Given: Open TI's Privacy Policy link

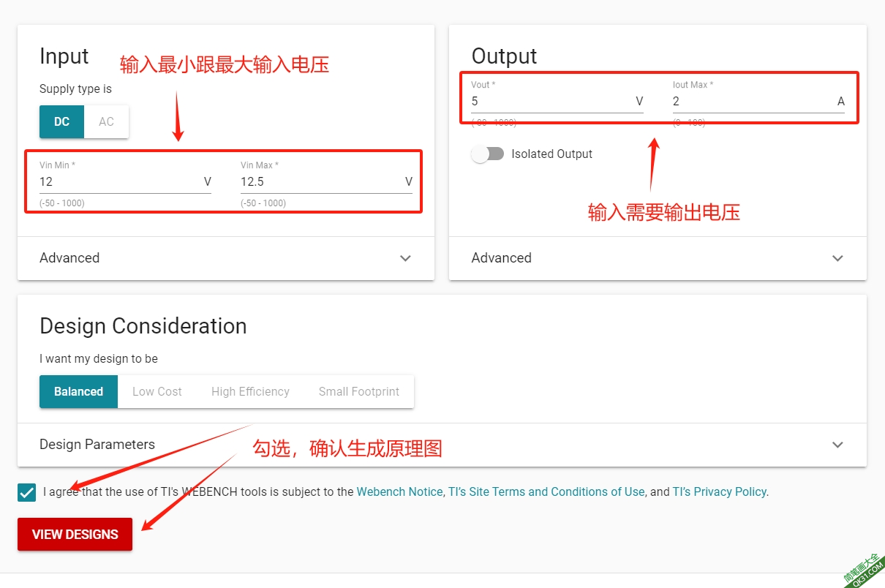Looking at the screenshot, I should tap(719, 491).
